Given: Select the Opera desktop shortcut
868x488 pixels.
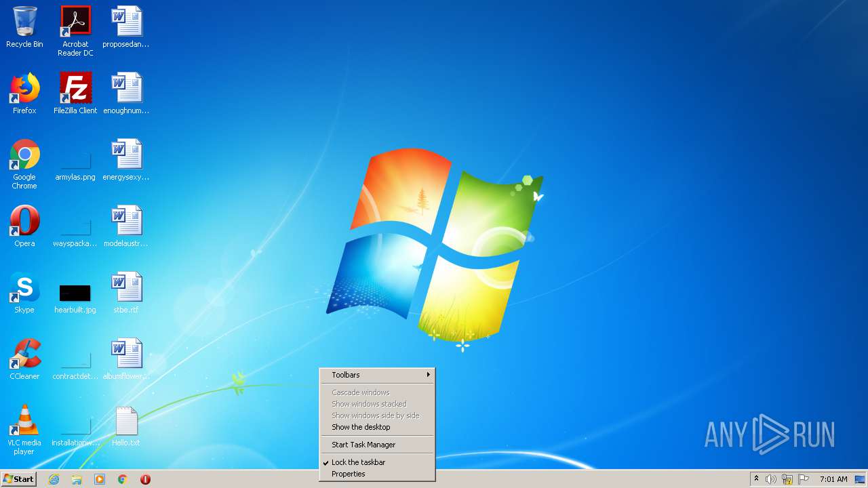Looking at the screenshot, I should (24, 226).
